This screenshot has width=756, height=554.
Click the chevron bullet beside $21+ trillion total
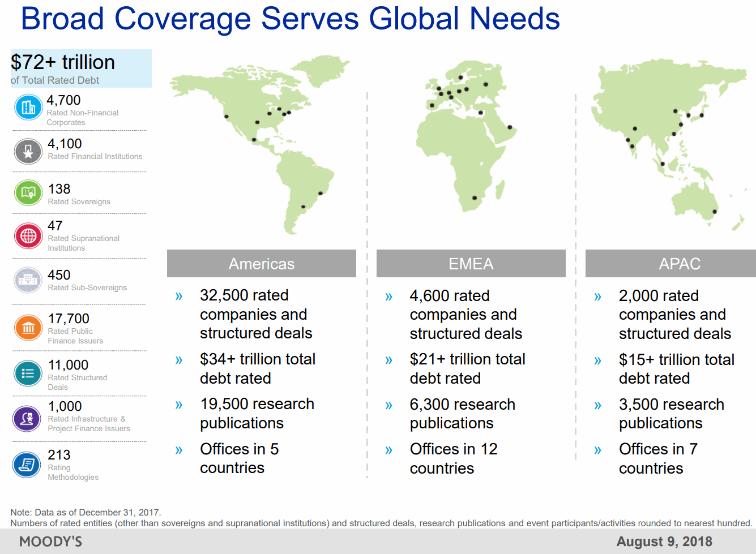pyautogui.click(x=388, y=360)
